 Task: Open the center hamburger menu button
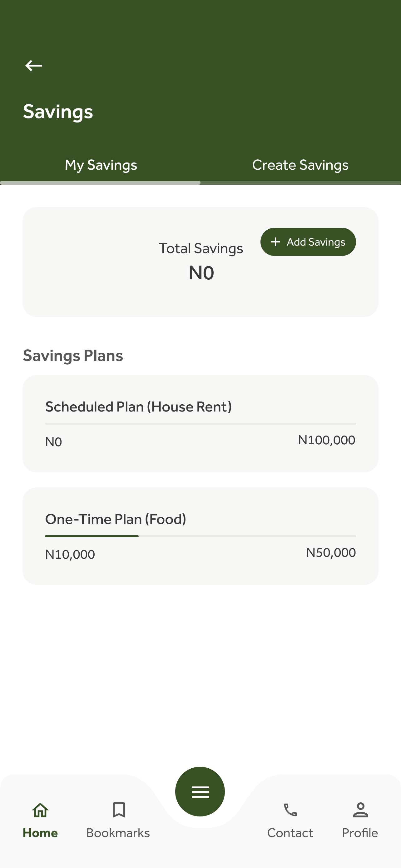[200, 791]
